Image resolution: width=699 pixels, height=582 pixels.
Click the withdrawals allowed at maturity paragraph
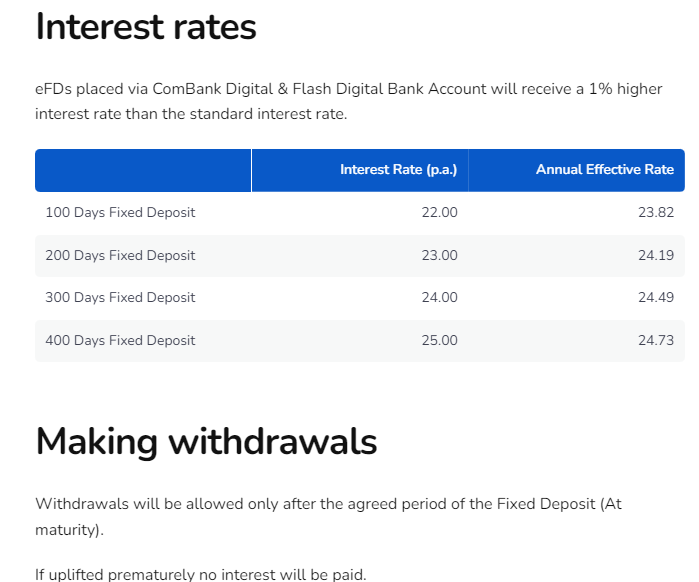[329, 516]
